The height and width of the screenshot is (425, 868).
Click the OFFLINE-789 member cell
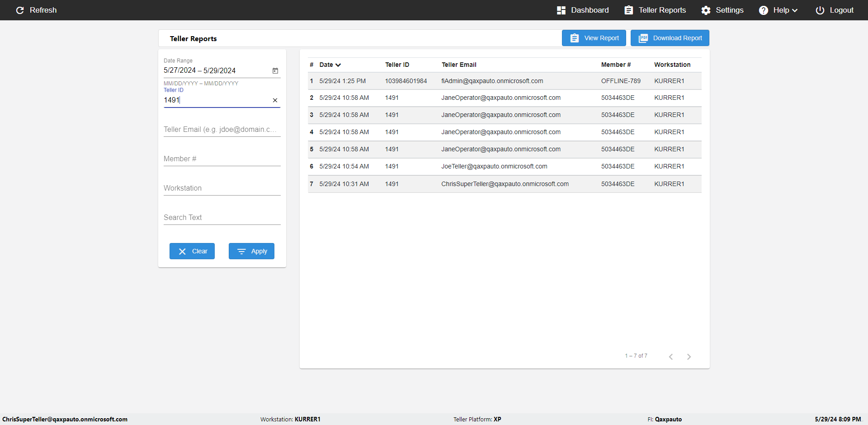[621, 81]
